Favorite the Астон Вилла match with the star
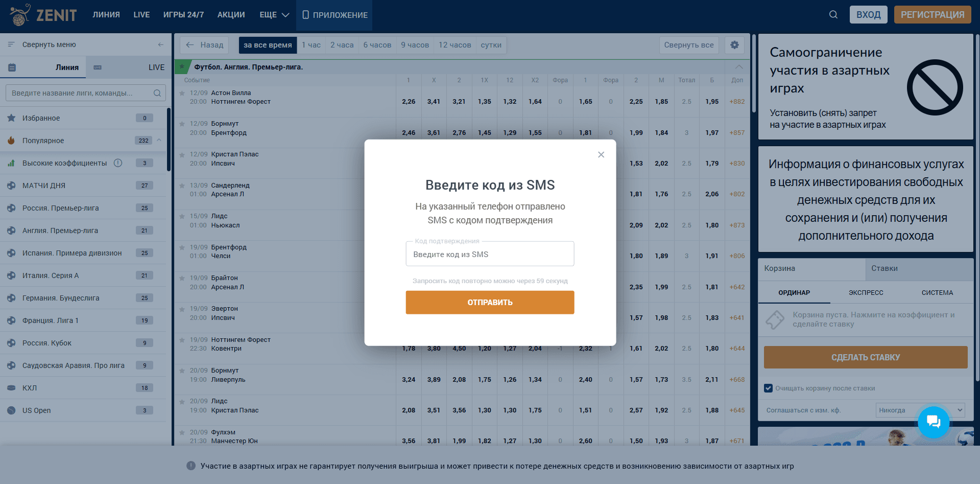Image resolution: width=980 pixels, height=484 pixels. [x=182, y=93]
